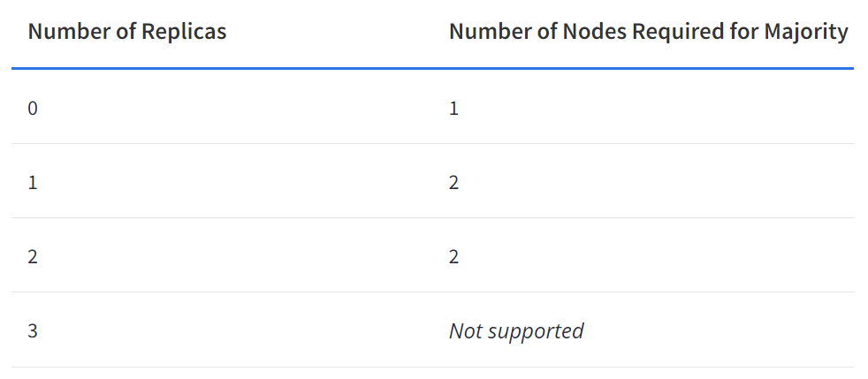Viewport: 868px width, 379px height.
Task: Click the "Number of Nodes Required for Majority" header
Action: click(648, 32)
